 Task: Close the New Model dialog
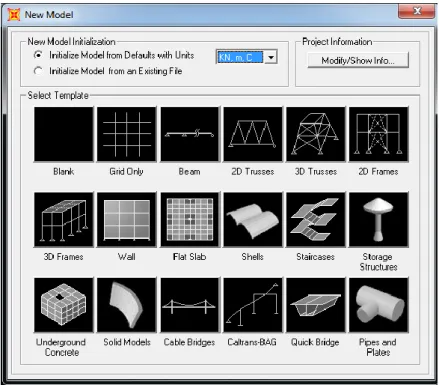417,11
